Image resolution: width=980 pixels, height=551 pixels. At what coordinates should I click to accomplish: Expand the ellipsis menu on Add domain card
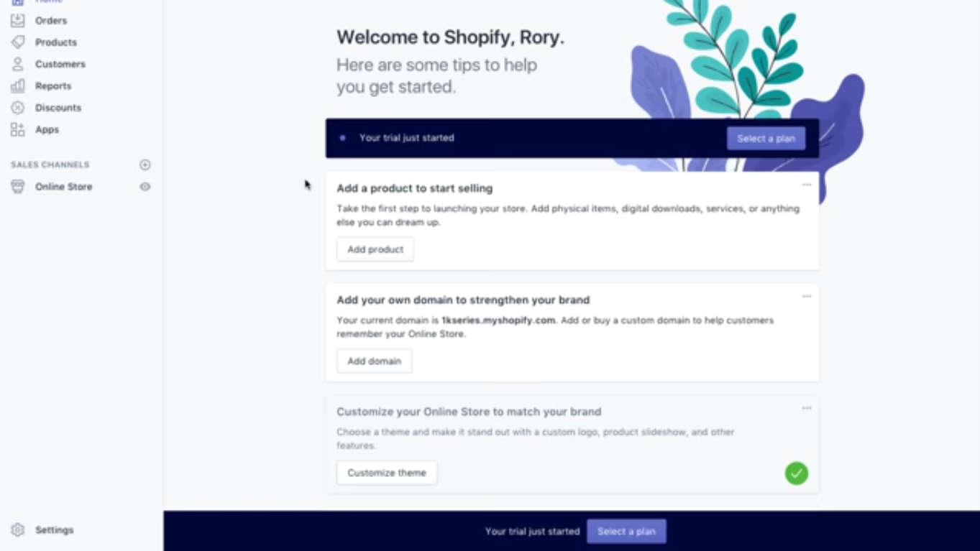click(x=807, y=296)
